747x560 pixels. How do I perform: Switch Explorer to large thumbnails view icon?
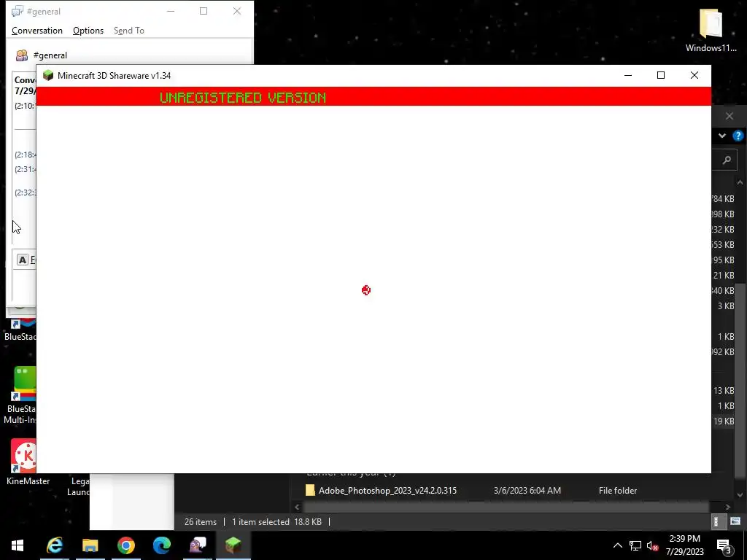coord(735,522)
